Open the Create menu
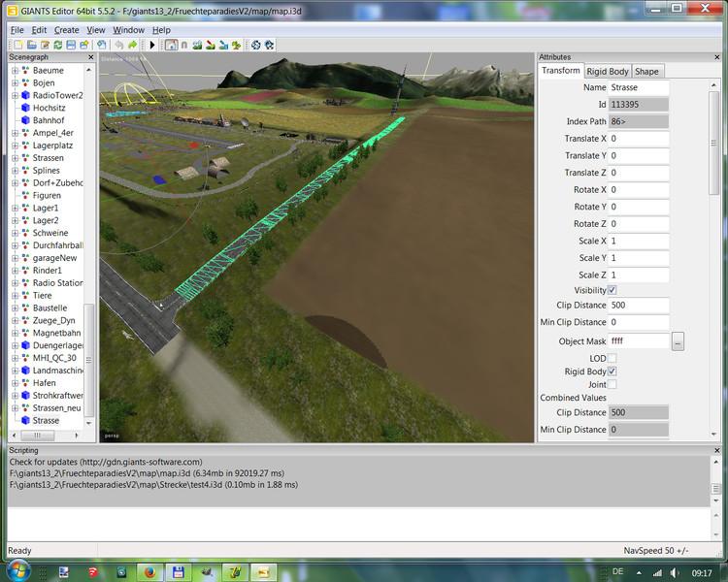728x582 pixels. (x=67, y=30)
